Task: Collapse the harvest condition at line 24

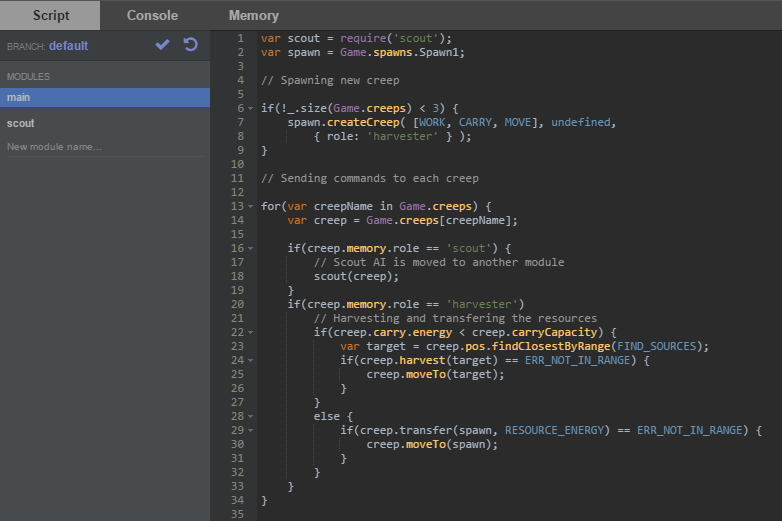Action: pos(250,360)
